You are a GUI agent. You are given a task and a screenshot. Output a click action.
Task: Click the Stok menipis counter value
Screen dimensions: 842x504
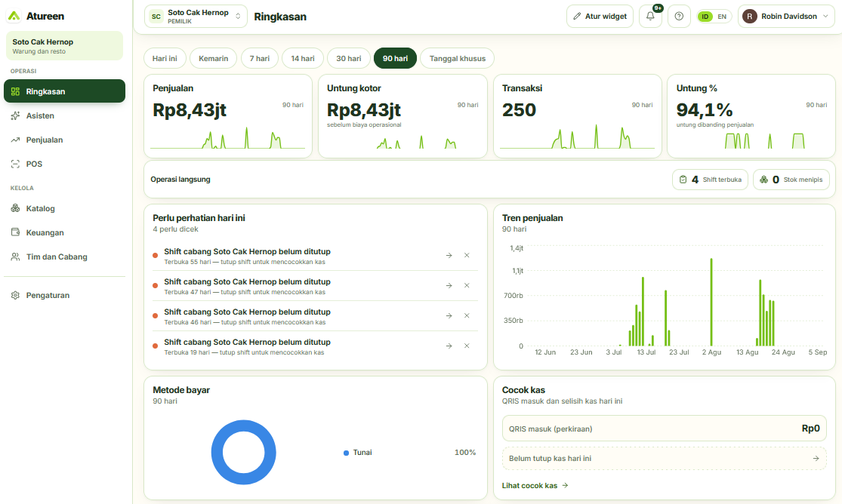click(776, 180)
